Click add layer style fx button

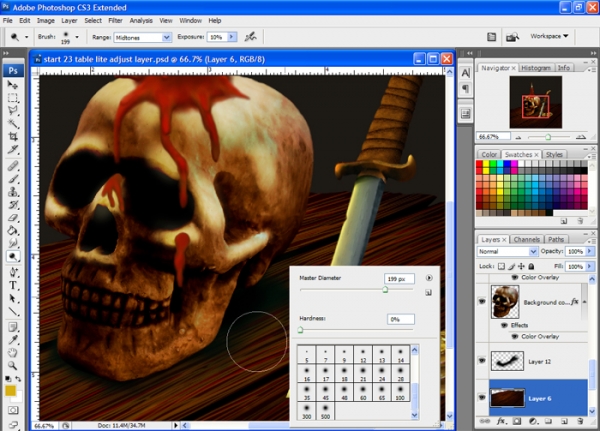(x=501, y=421)
